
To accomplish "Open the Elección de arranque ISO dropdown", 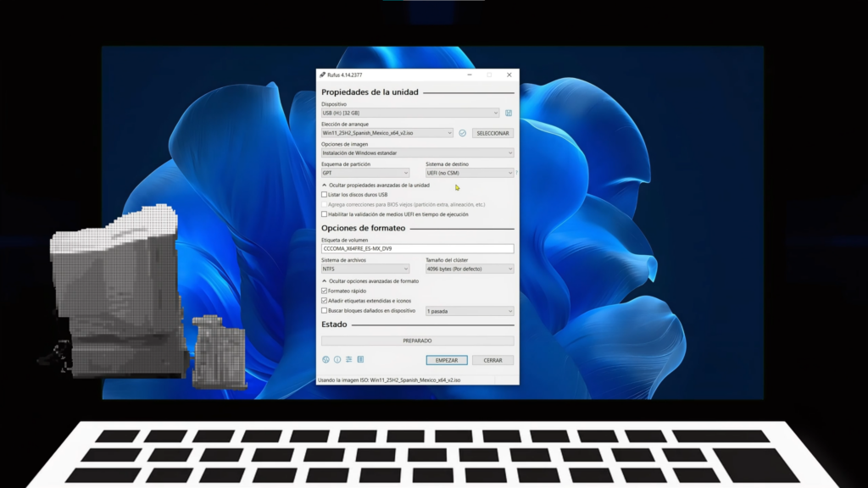I will coord(387,133).
